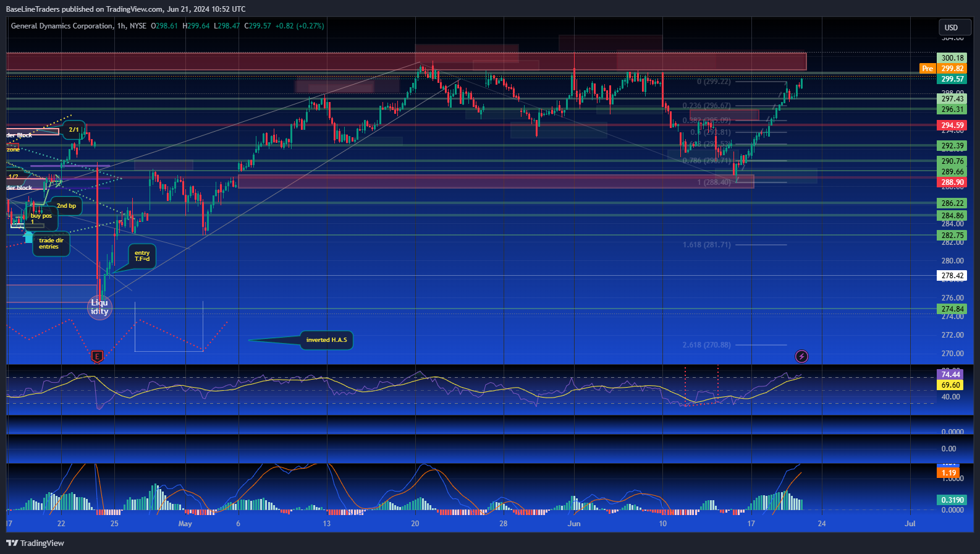Click the red 288.90 price label
The height and width of the screenshot is (554, 980).
click(x=952, y=182)
